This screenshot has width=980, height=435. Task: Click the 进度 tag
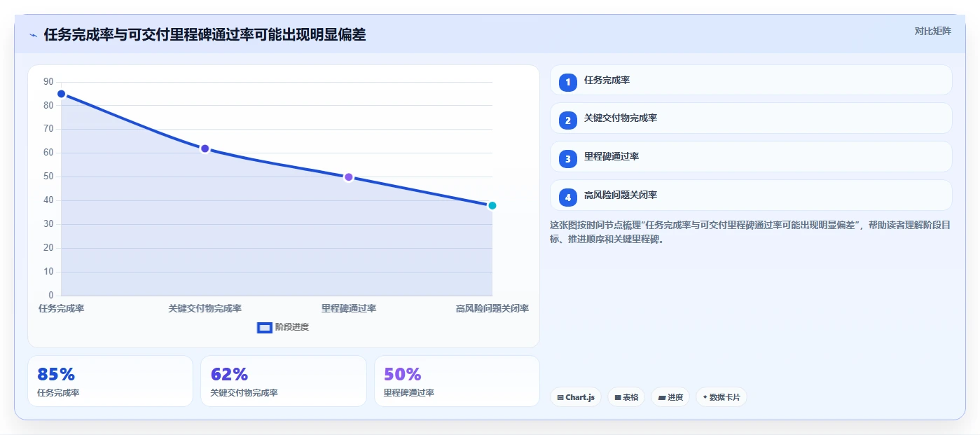point(670,397)
